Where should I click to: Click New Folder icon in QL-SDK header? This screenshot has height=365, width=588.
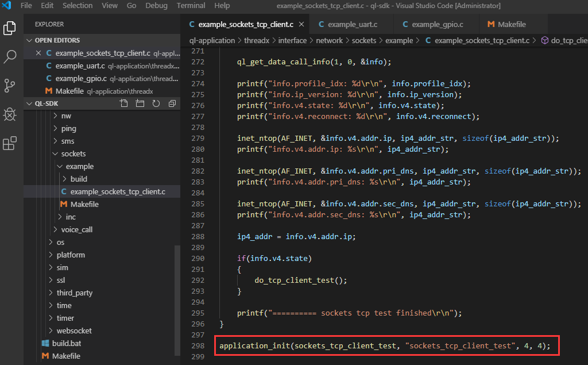point(140,103)
